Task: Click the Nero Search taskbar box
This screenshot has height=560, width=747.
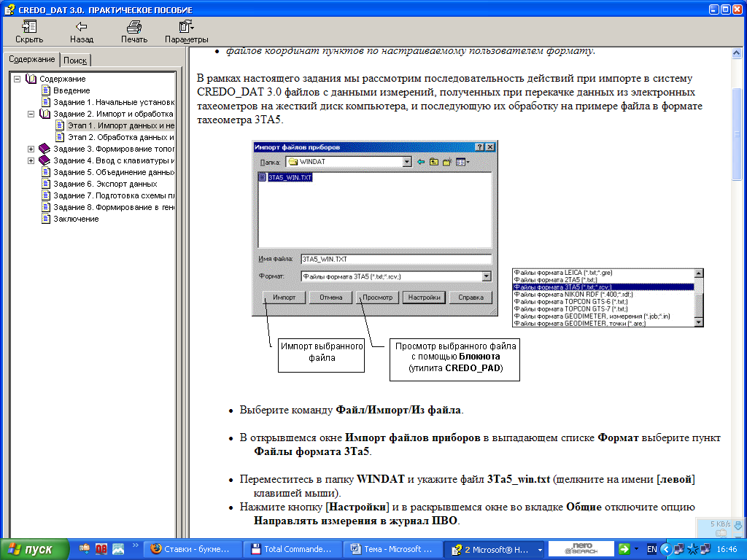Action: (581, 548)
